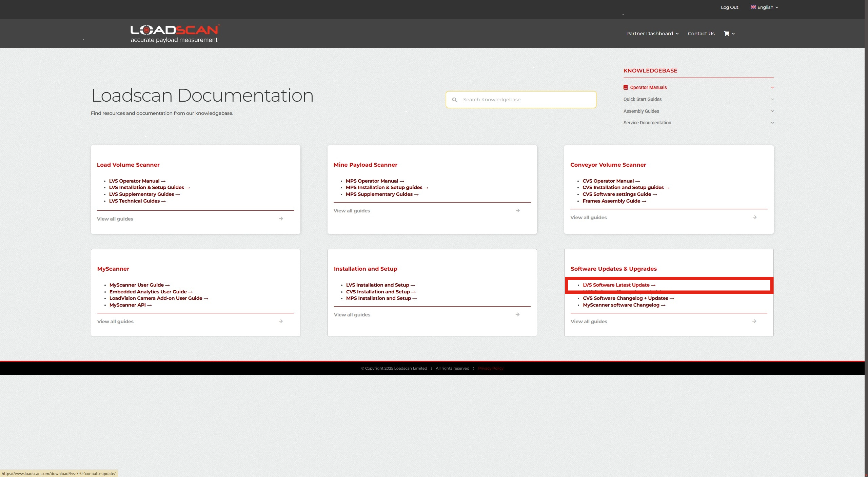Open Embedded Analytics User Guide link
Screen dimensions: 868x477
(151, 292)
